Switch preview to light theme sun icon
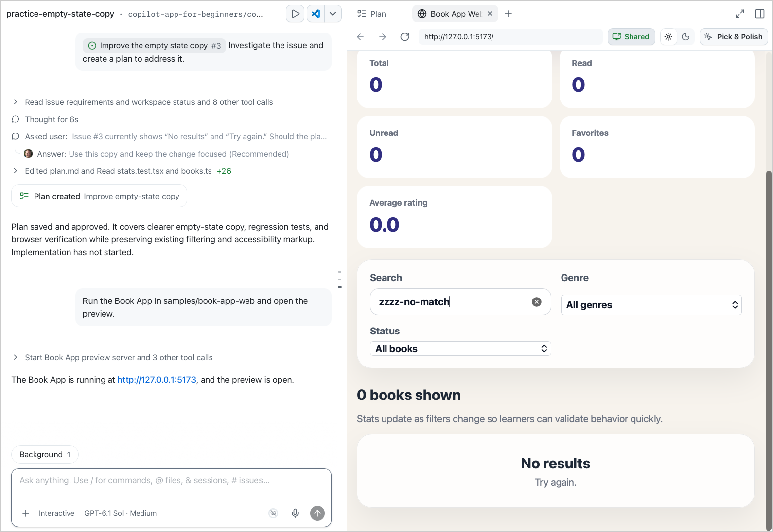 668,37
